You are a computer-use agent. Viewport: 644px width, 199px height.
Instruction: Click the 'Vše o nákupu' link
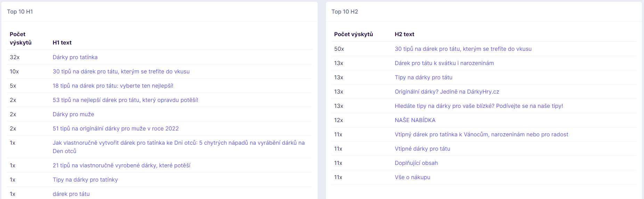point(412,177)
